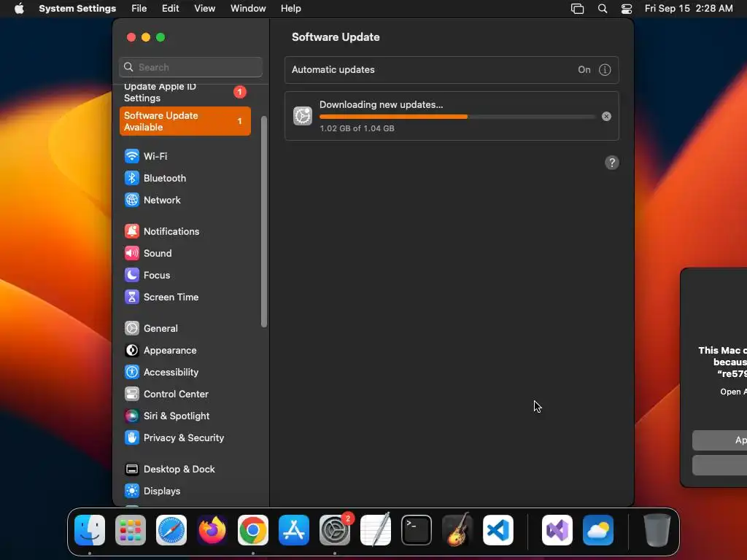Click Software Update Available sidebar item
This screenshot has height=560, width=747.
[185, 122]
